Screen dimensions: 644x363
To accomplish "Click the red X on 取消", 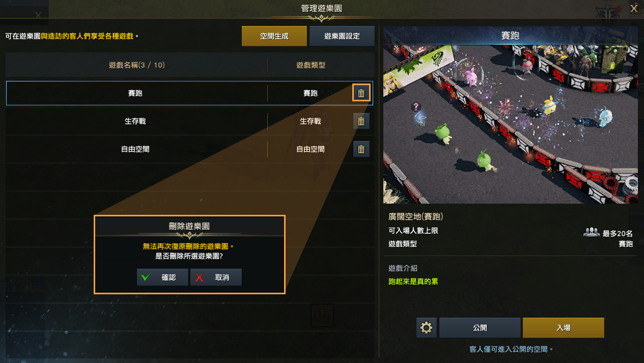I will (x=200, y=277).
